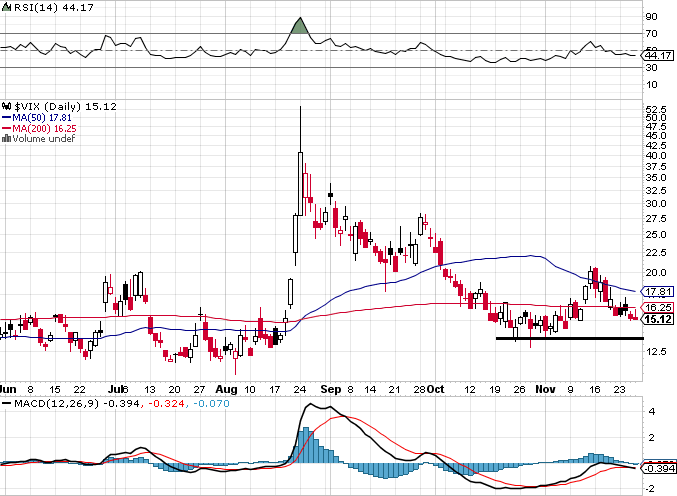Click the date label 23 after Nov

(619, 389)
